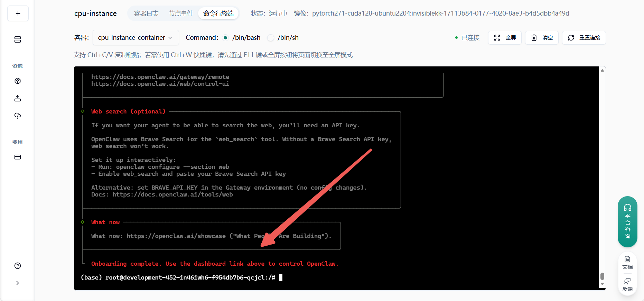Click the 全屏 fullscreen button
Viewport: 644px width, 301px height.
point(505,38)
